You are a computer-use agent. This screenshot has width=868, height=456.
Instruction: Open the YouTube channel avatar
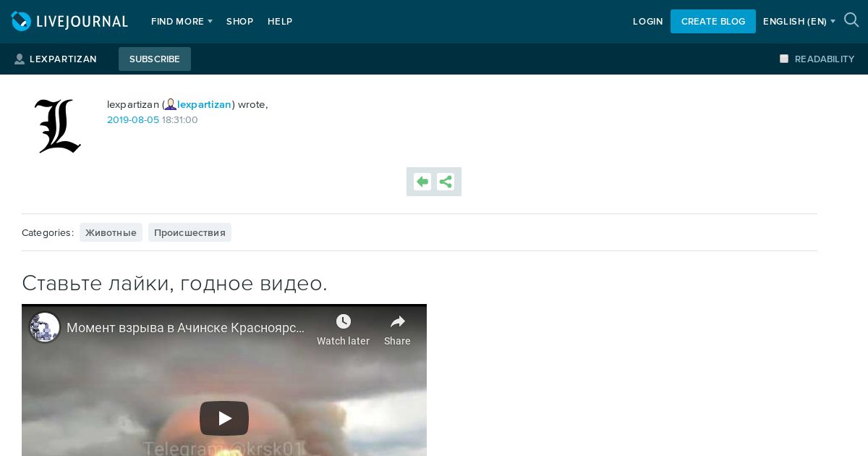pyautogui.click(x=45, y=328)
